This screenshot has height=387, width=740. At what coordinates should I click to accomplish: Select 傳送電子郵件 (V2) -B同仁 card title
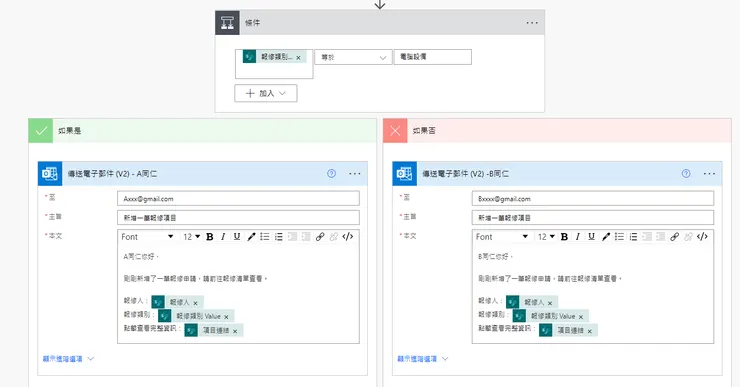[465, 174]
